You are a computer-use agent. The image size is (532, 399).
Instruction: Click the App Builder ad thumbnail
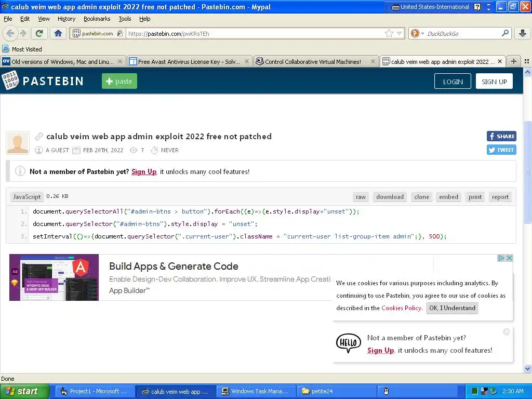click(54, 277)
